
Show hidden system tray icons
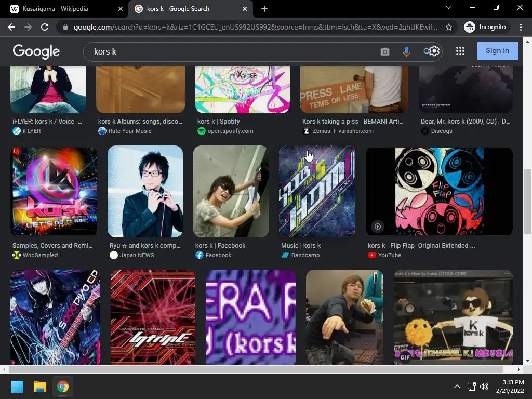coord(457,387)
